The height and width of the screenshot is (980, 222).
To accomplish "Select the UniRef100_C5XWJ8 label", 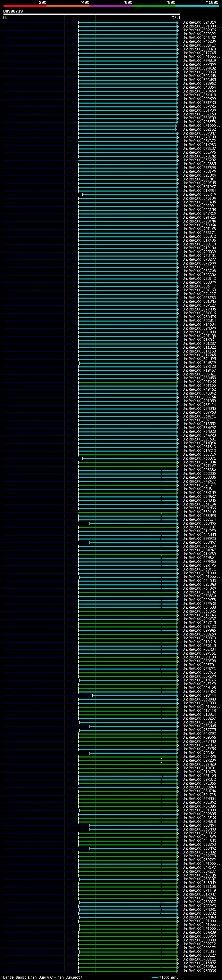I will click(199, 95).
